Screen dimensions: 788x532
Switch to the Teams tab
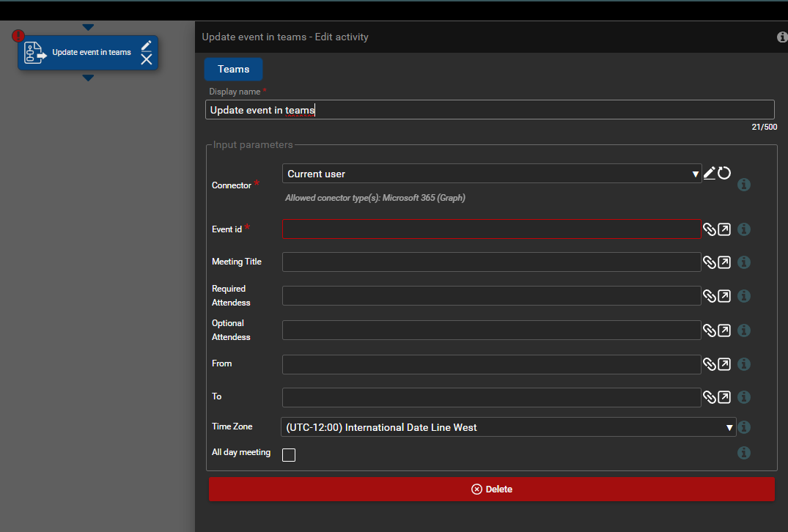233,69
